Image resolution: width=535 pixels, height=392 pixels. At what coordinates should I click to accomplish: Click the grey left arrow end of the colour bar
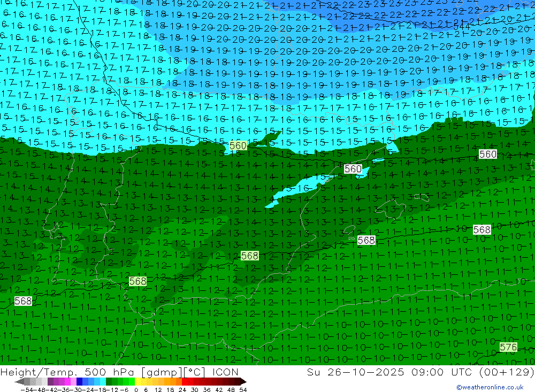pyautogui.click(x=19, y=382)
